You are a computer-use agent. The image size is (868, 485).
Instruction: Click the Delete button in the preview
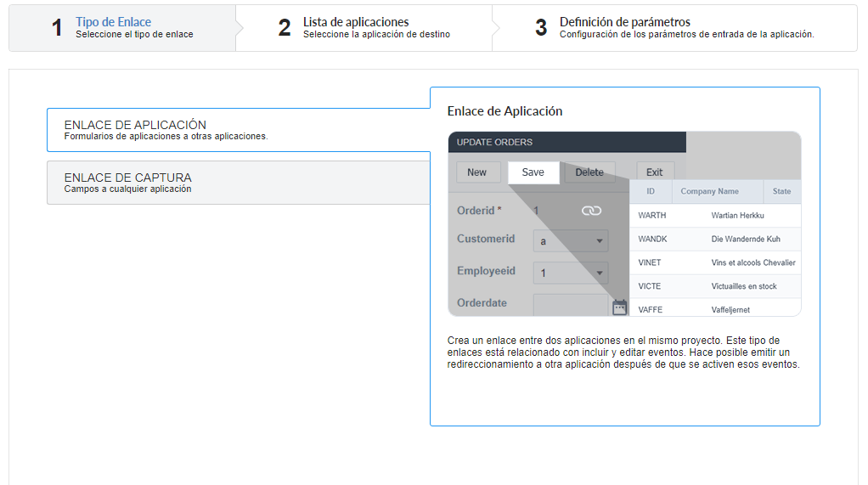(x=589, y=172)
